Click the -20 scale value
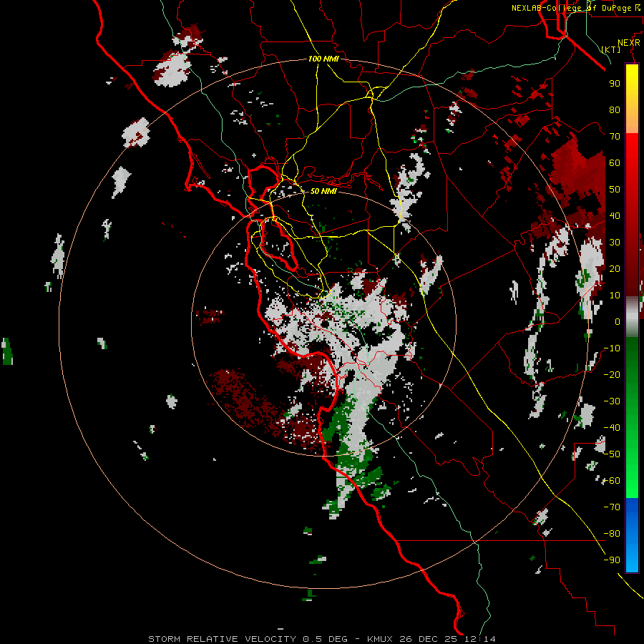The height and width of the screenshot is (644, 644). (x=612, y=374)
